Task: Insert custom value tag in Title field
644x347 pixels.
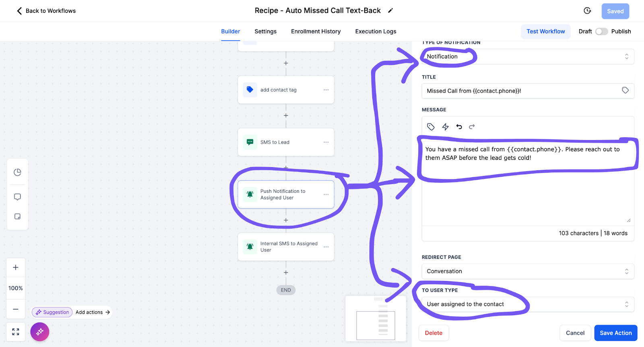Action: pos(625,91)
